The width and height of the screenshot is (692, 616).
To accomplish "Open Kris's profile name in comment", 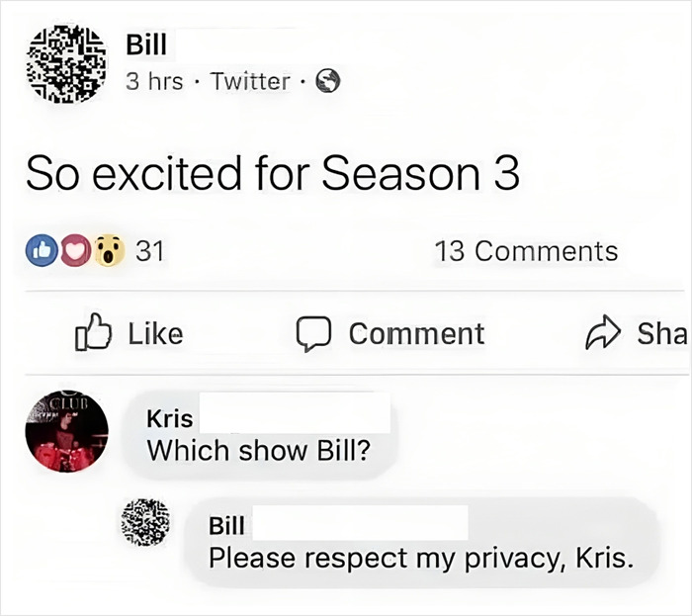I will pos(170,419).
